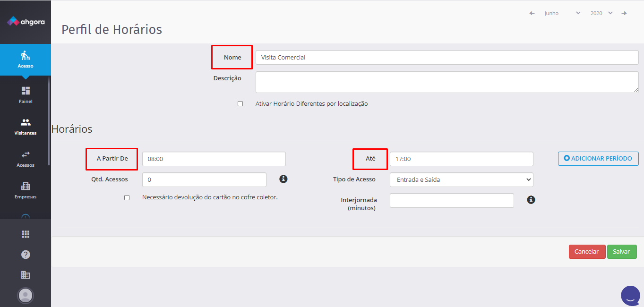
Task: Enable Ativar Horário Diferentes por localização
Action: [x=240, y=103]
